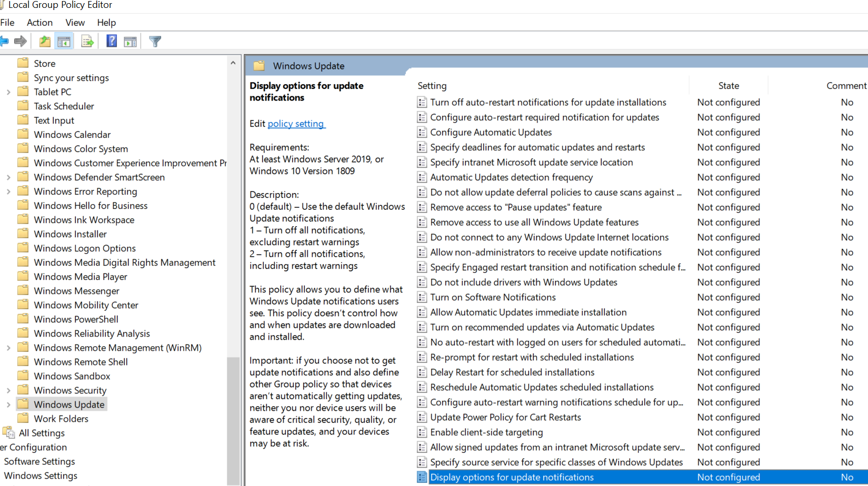Viewport: 868px width, 486px height.
Task: Select 'Specify source service for specific classes' policy
Action: 556,462
